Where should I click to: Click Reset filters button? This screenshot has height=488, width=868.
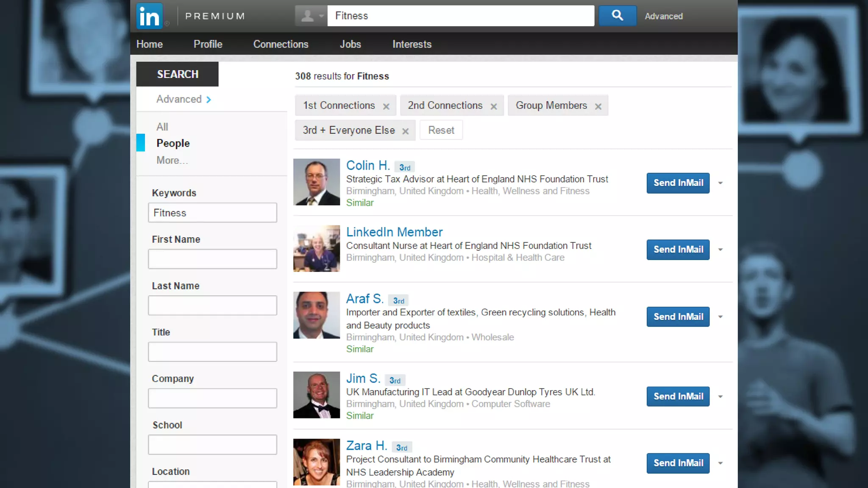(441, 130)
